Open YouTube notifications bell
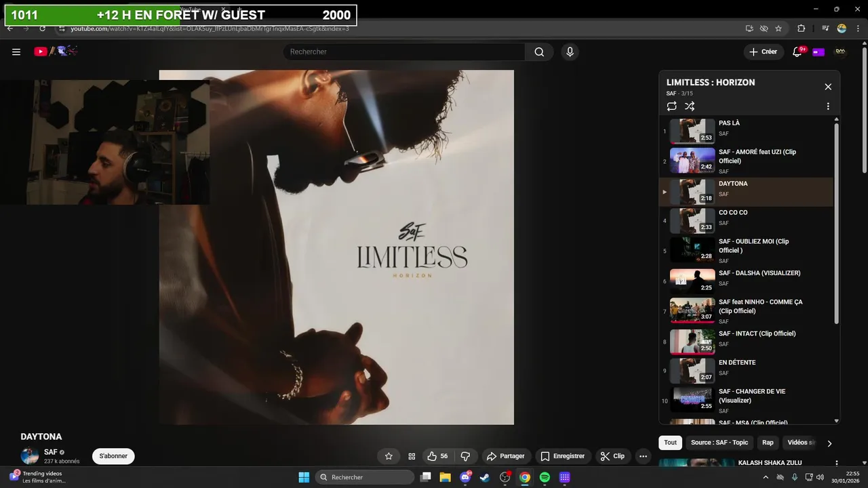 (x=797, y=52)
